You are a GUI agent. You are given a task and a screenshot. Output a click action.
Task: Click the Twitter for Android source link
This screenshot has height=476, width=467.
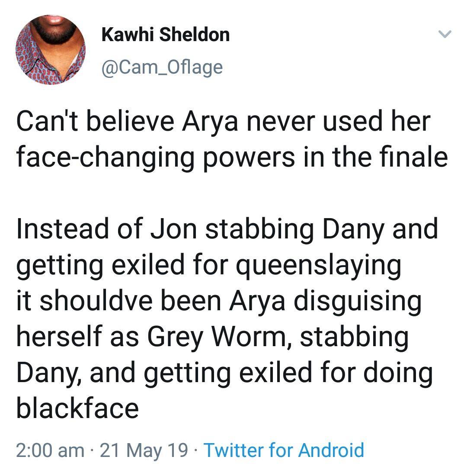pos(284,450)
